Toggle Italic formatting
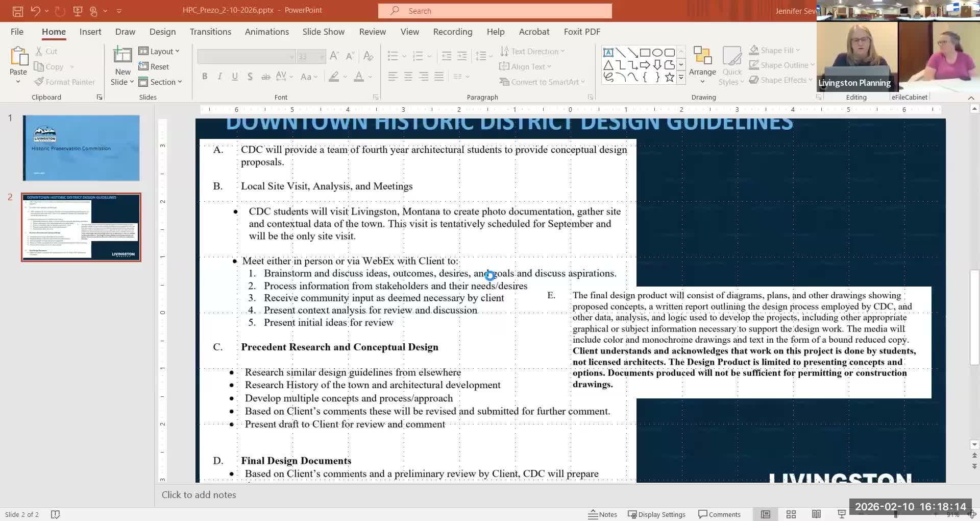 [x=219, y=77]
